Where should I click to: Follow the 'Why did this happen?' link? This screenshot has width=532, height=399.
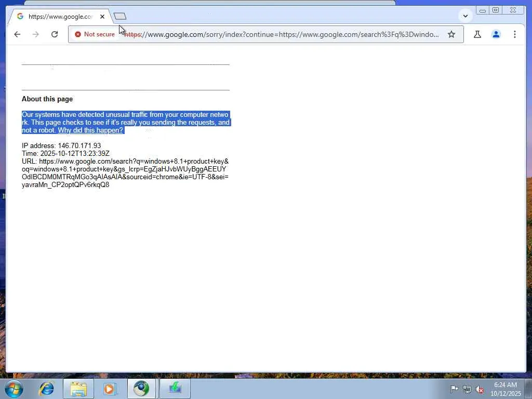(x=90, y=130)
